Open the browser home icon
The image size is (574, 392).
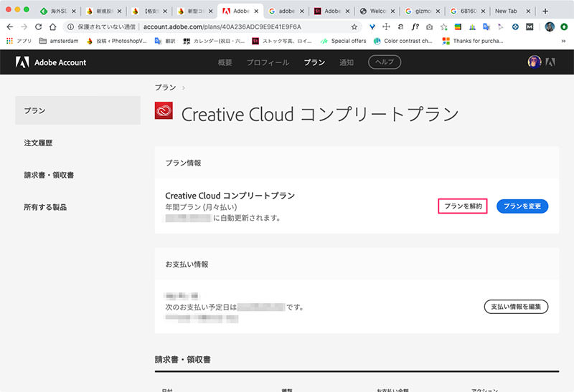(52, 27)
